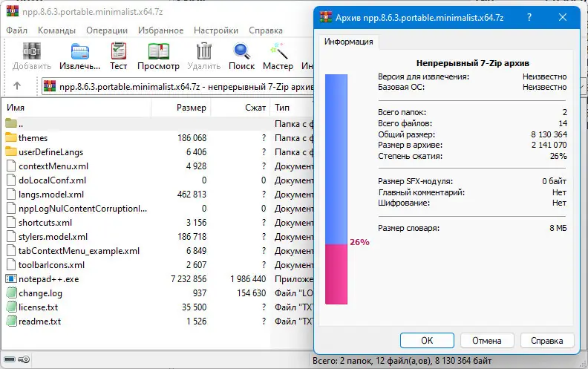588x369 pixels.
Task: Open the Search (Поиск) magnifier icon
Action: point(241,51)
